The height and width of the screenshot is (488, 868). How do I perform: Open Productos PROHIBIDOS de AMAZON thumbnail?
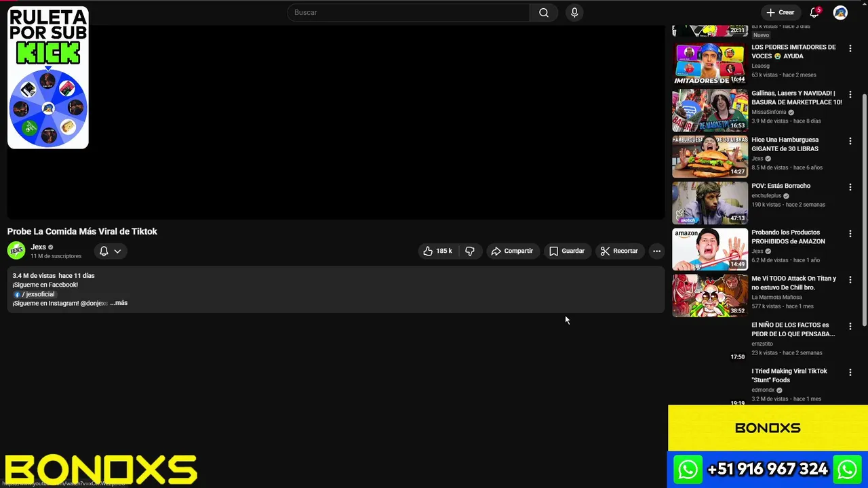point(709,249)
